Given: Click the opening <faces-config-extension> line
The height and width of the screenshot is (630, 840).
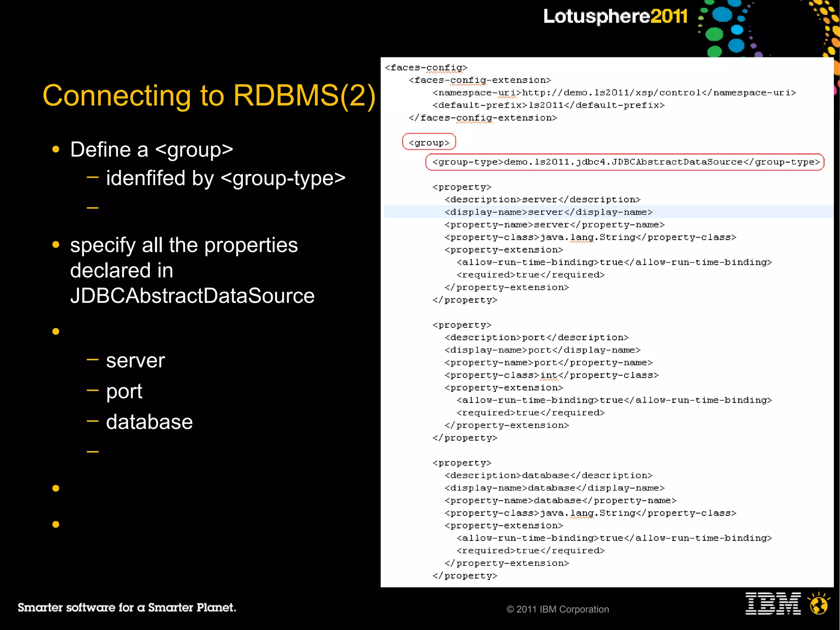Looking at the screenshot, I should (x=480, y=80).
